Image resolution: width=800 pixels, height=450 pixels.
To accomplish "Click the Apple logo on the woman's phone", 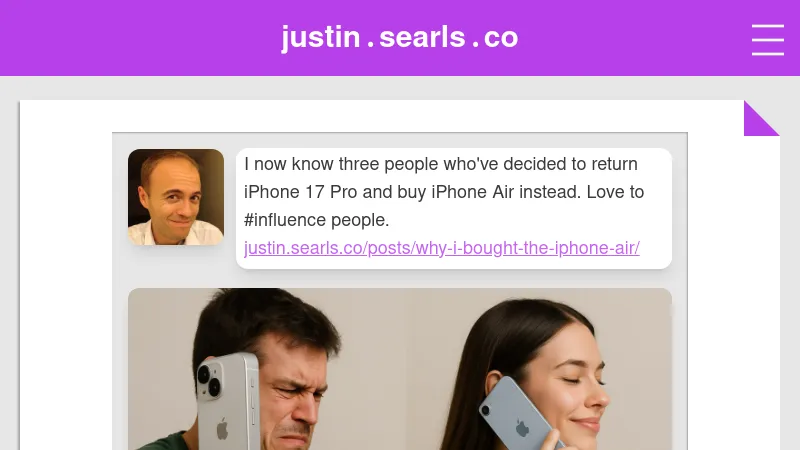I will point(521,428).
